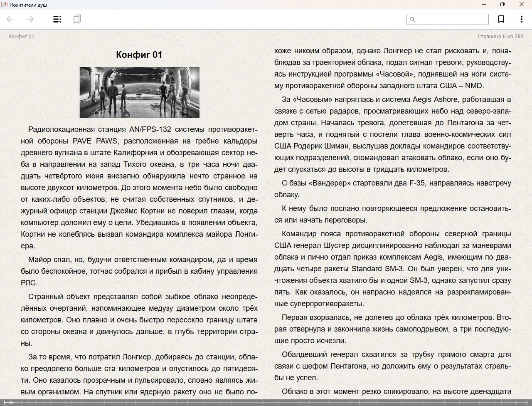Click the 'Конфиг 01' header label at top left
Screen dimensions: 532x406
[21, 36]
